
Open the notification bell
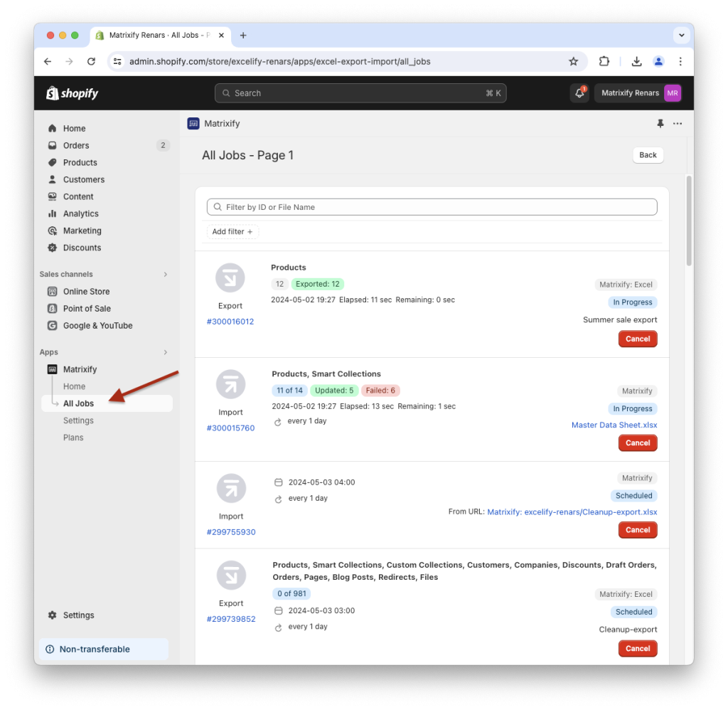[x=579, y=92]
